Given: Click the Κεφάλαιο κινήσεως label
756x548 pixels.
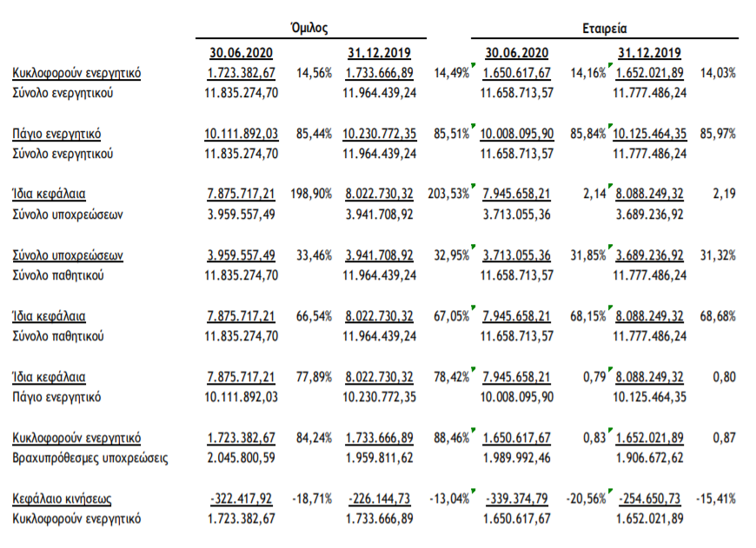Looking at the screenshot, I should [62, 498].
